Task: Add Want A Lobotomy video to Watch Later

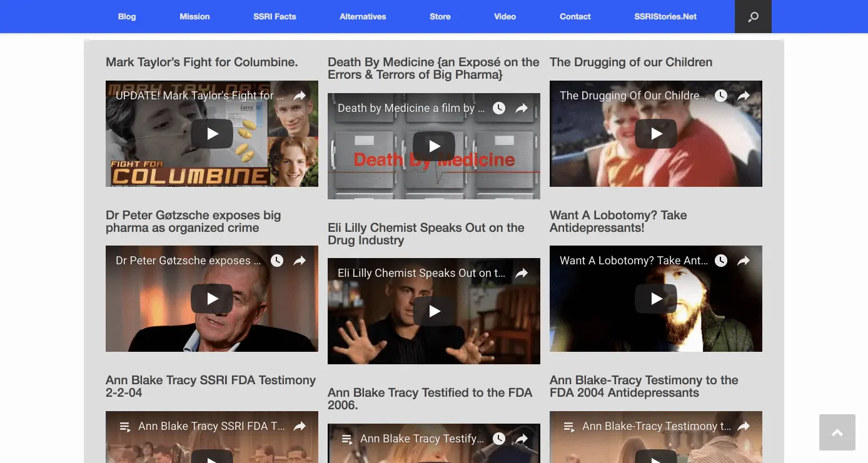Action: pos(721,261)
